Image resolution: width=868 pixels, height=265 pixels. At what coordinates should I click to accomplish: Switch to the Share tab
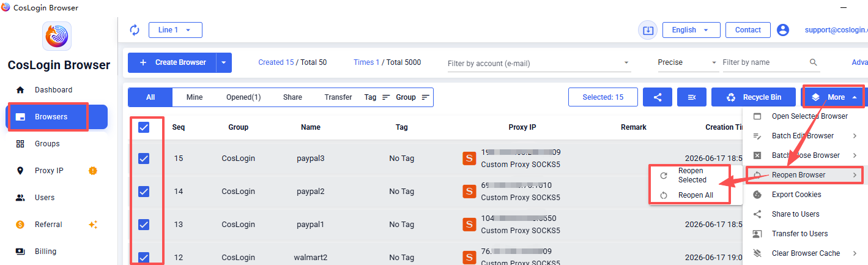[x=292, y=97]
